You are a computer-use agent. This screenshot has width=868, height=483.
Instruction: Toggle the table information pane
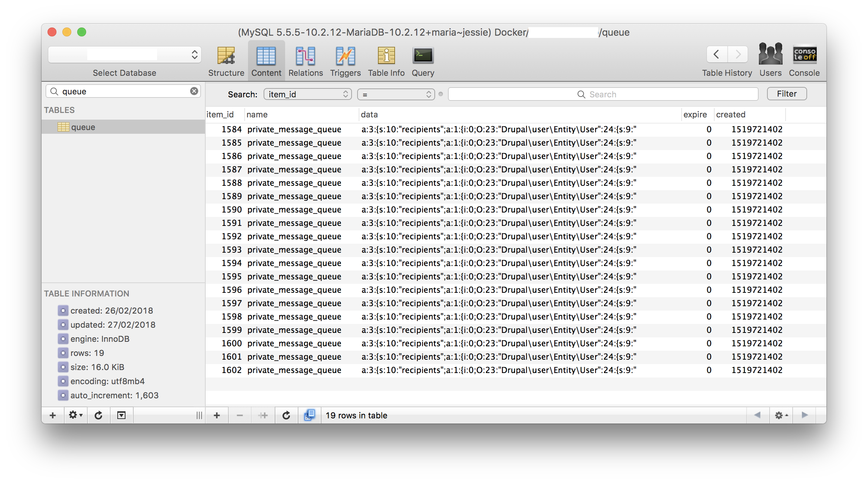tap(121, 415)
